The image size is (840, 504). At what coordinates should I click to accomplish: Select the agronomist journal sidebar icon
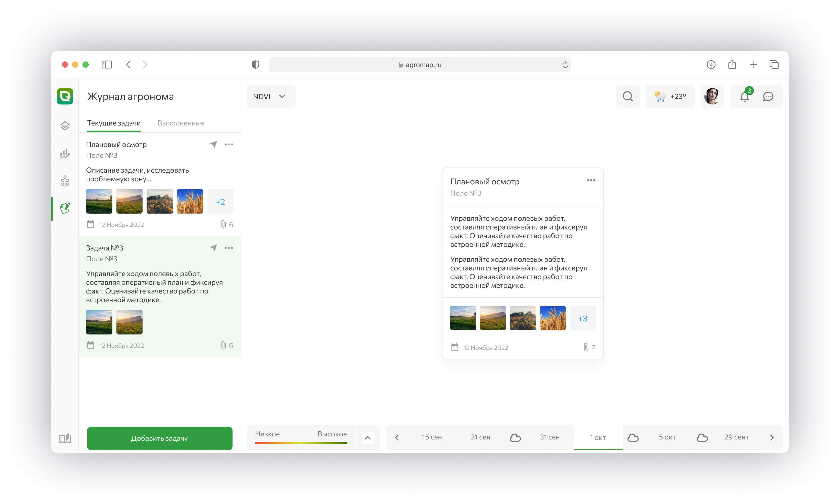pyautogui.click(x=65, y=208)
